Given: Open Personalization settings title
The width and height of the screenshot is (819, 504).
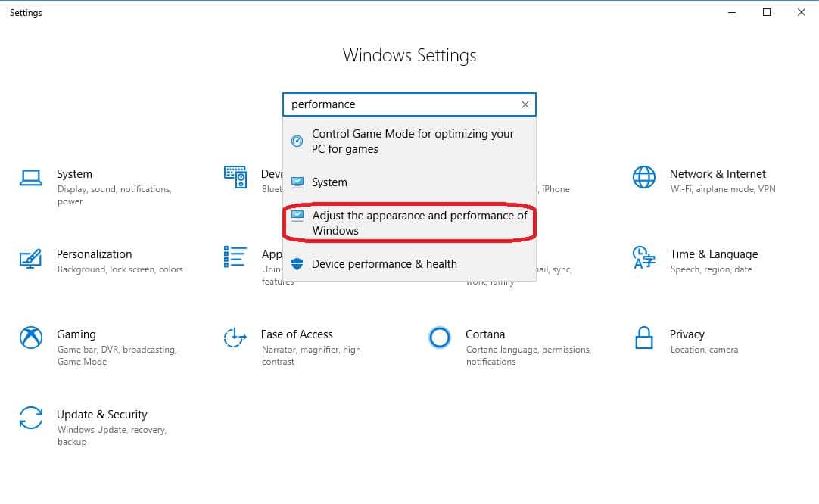Looking at the screenshot, I should pyautogui.click(x=94, y=254).
